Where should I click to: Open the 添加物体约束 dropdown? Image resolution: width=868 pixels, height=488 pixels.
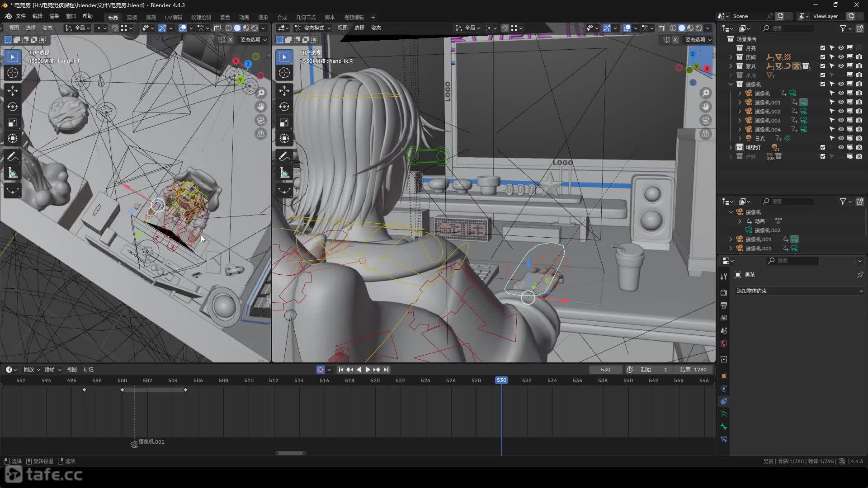tap(798, 291)
